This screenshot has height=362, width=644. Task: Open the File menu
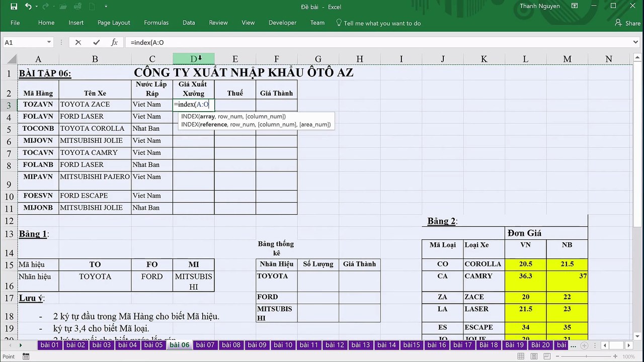[x=15, y=23]
